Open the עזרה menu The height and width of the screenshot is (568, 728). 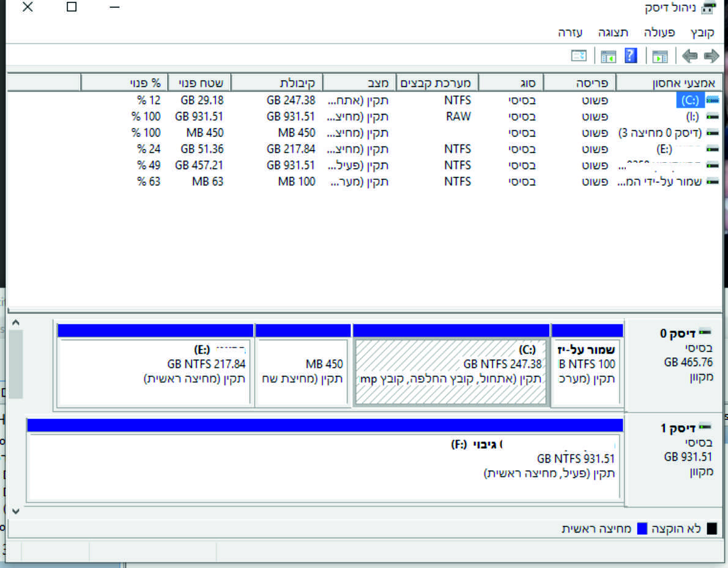[x=570, y=32]
